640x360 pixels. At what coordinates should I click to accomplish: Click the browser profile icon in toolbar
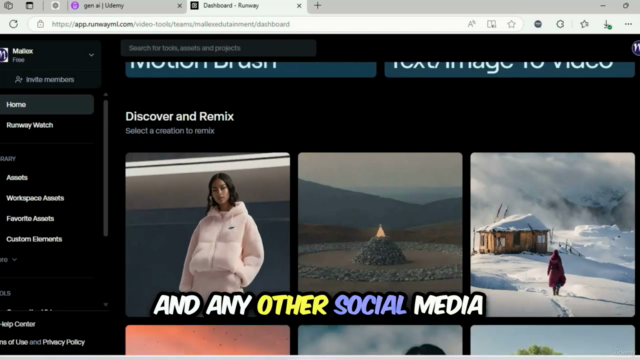point(538,24)
